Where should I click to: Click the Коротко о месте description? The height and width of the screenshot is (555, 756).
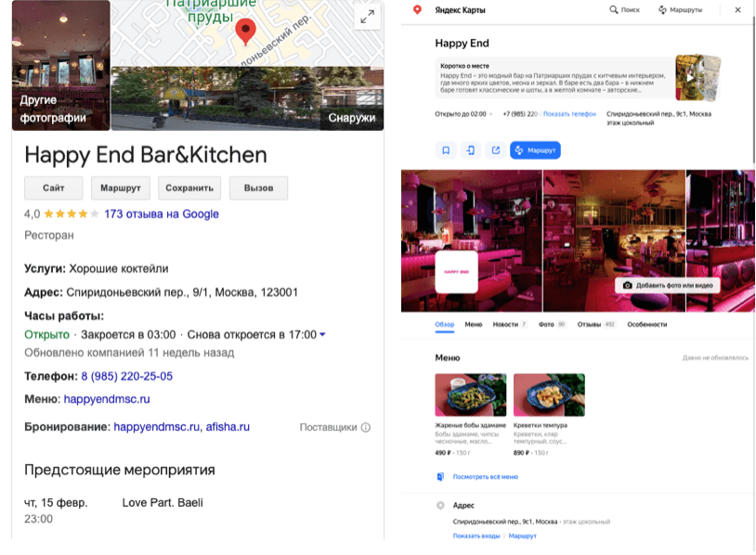553,83
